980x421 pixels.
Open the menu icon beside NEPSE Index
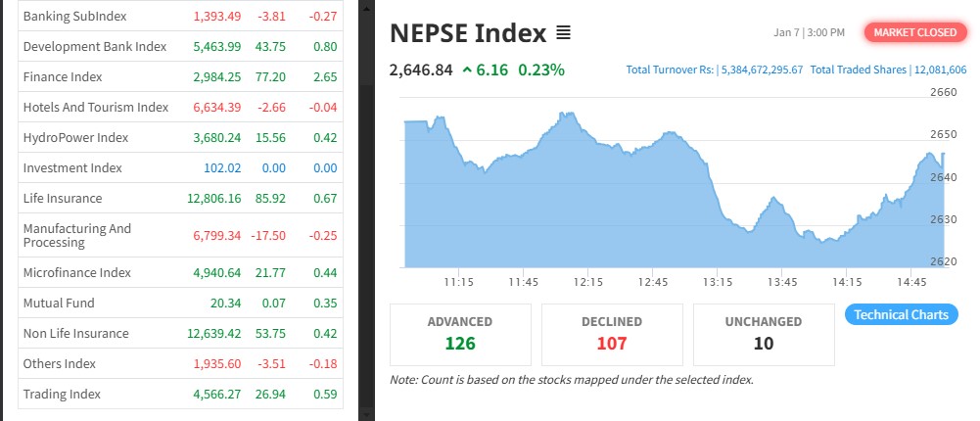(563, 33)
